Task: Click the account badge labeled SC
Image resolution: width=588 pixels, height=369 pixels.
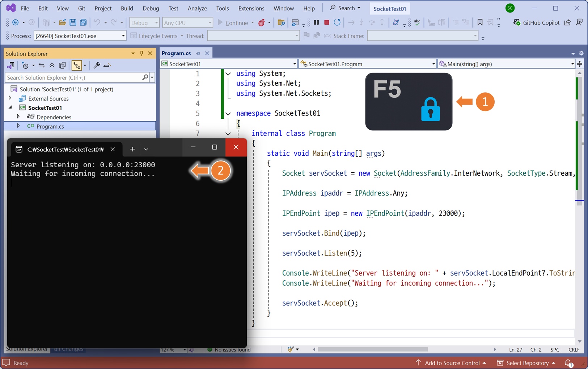Action: point(510,8)
